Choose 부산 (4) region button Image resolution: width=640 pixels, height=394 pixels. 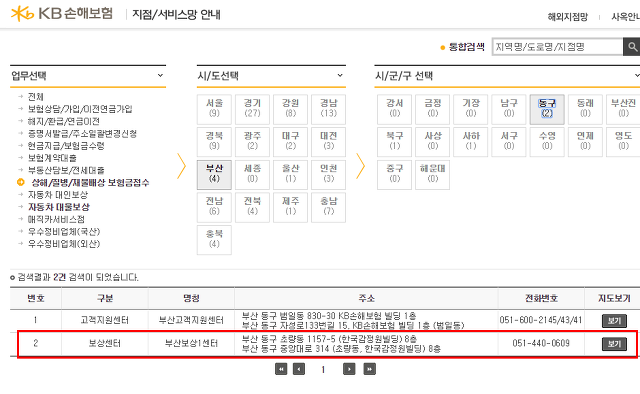click(214, 175)
